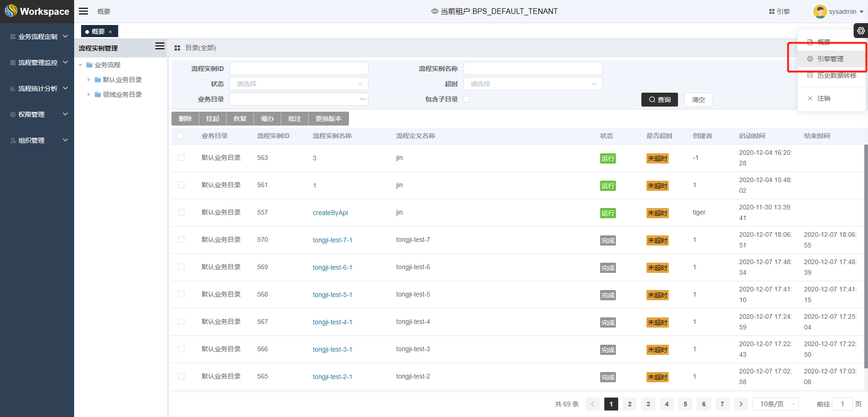Choose 注销 in the dropdown menu

[823, 98]
